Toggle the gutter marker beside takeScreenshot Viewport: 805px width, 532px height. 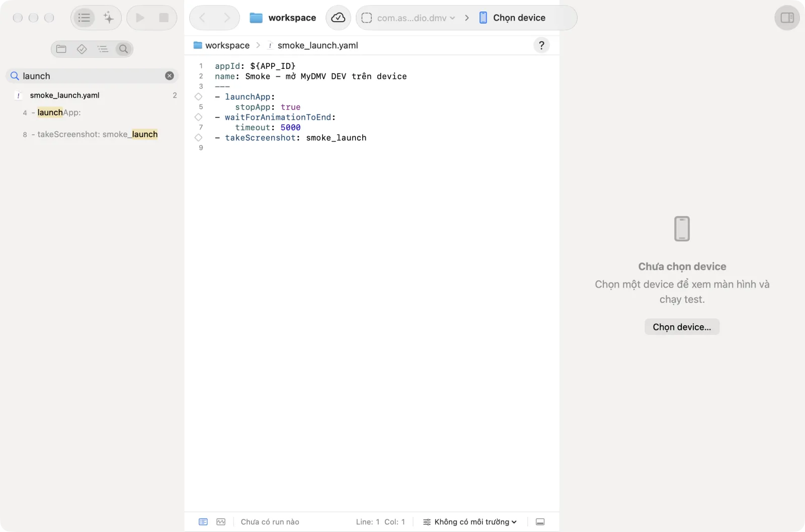pyautogui.click(x=198, y=138)
